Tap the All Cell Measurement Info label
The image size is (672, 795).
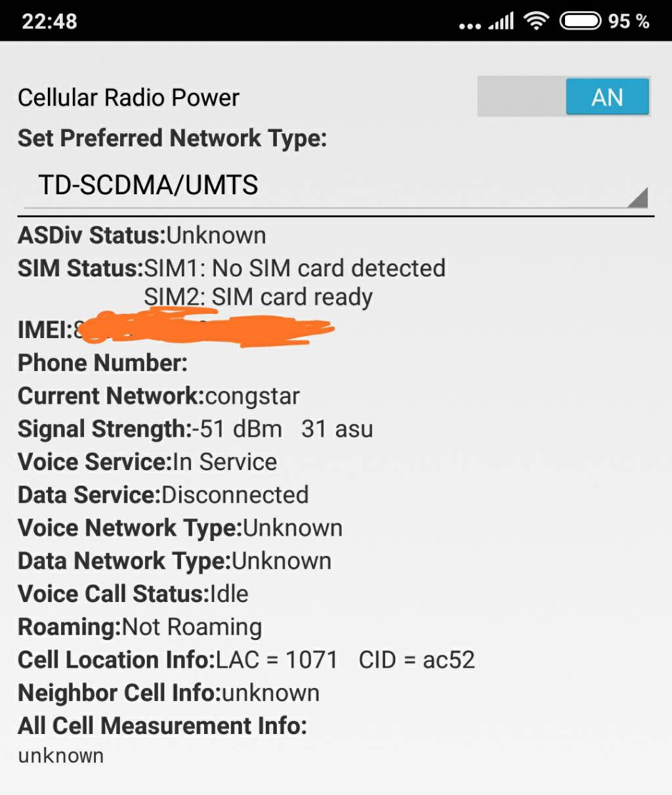[162, 725]
